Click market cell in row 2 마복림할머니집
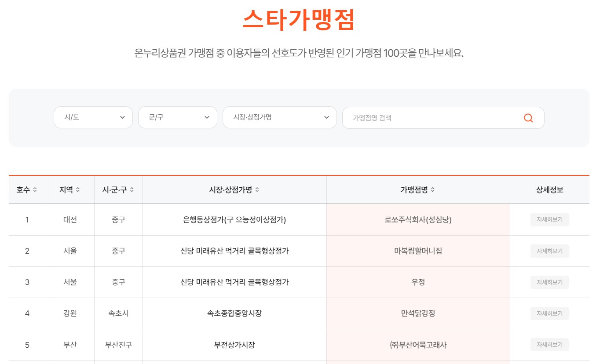Viewport: 600px width, 364px height. [234, 251]
